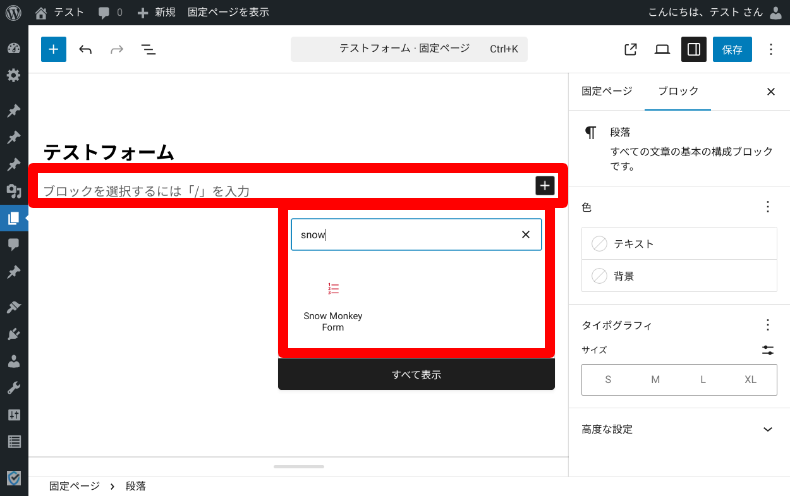Open checkmark shield icon in sidebar
This screenshot has width=790, height=496.
pos(14,478)
